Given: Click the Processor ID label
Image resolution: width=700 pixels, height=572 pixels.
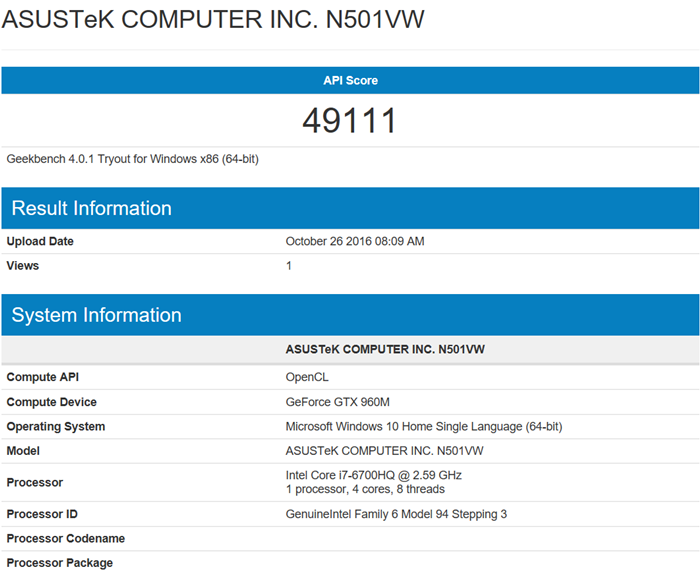Looking at the screenshot, I should tap(42, 514).
